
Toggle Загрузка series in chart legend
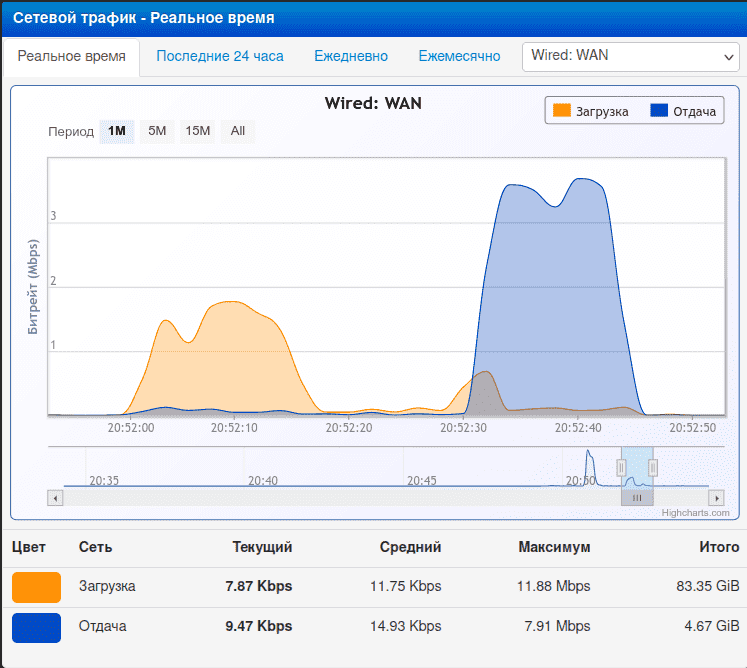[591, 111]
